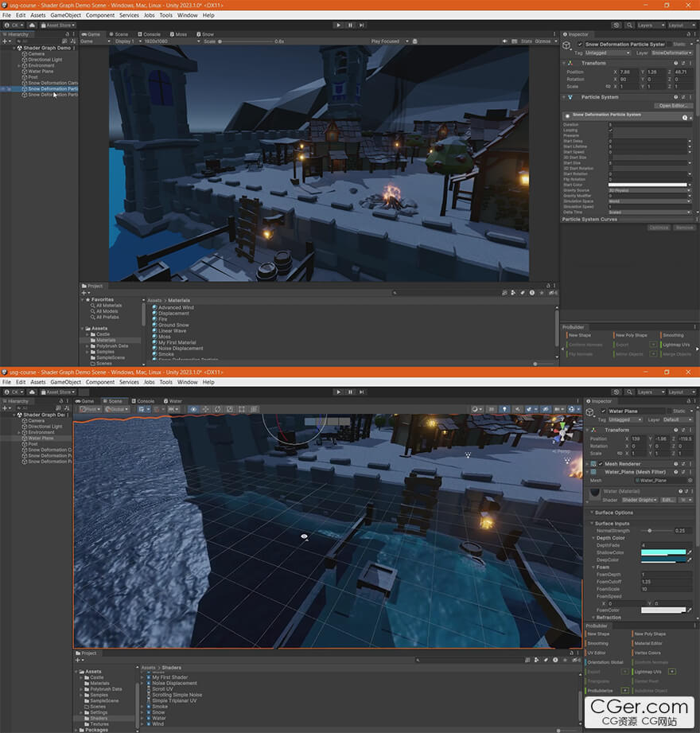This screenshot has height=733, width=700.
Task: Click Open Editor button in upper Particle System inspector
Action: [x=672, y=106]
